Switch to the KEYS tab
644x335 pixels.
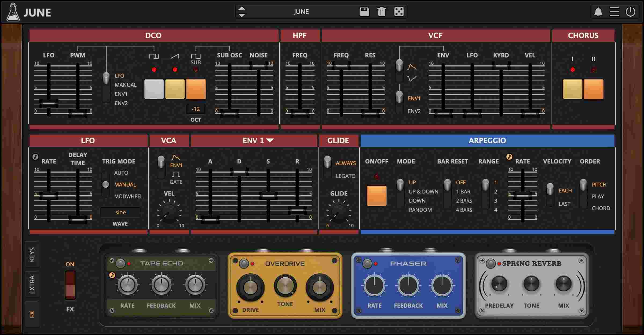pyautogui.click(x=32, y=254)
